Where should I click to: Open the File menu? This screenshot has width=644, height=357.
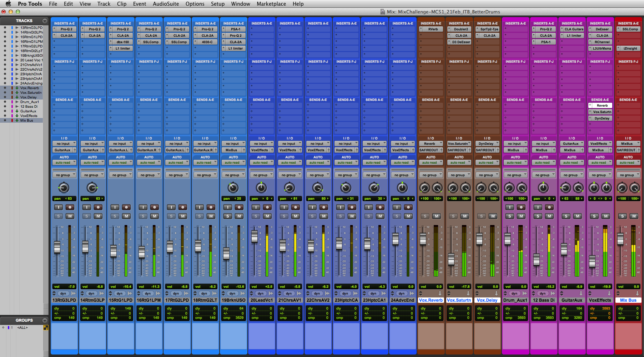tap(53, 4)
